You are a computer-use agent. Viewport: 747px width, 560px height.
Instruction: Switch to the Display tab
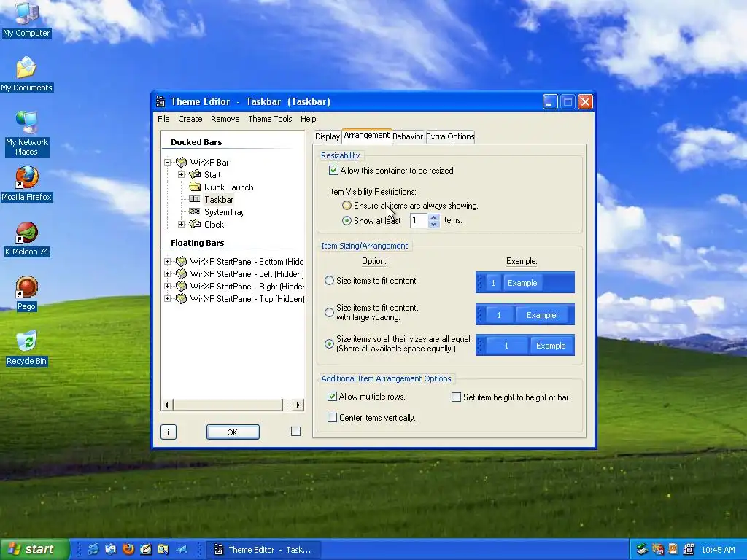(x=328, y=136)
